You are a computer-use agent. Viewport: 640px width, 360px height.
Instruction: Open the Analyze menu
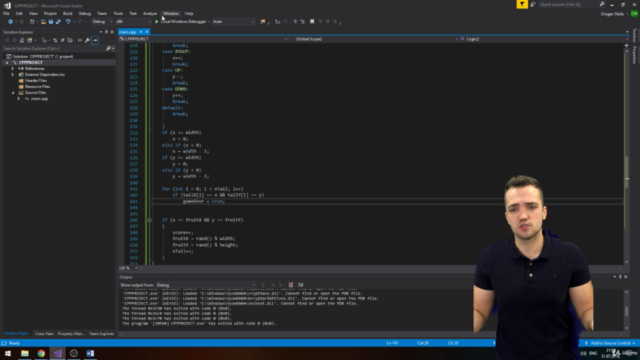(x=150, y=13)
